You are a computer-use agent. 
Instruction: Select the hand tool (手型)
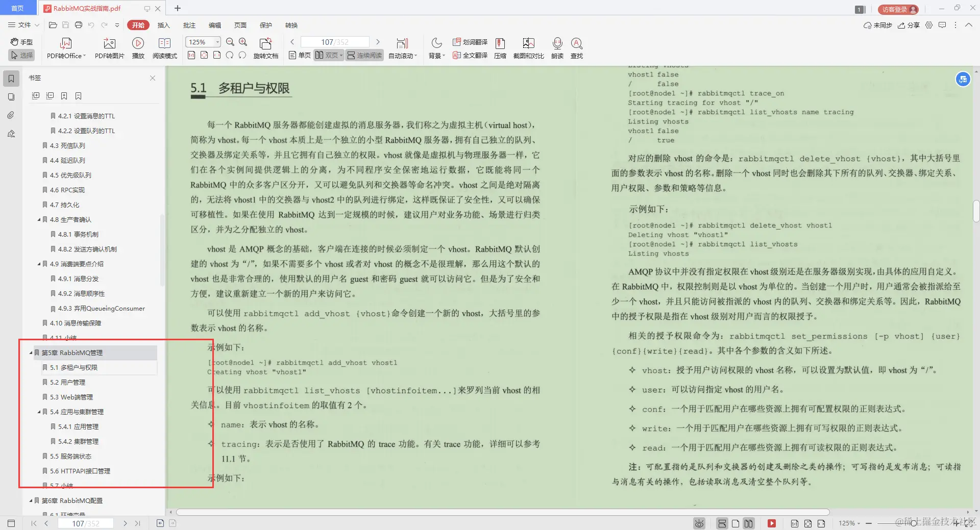tap(21, 42)
